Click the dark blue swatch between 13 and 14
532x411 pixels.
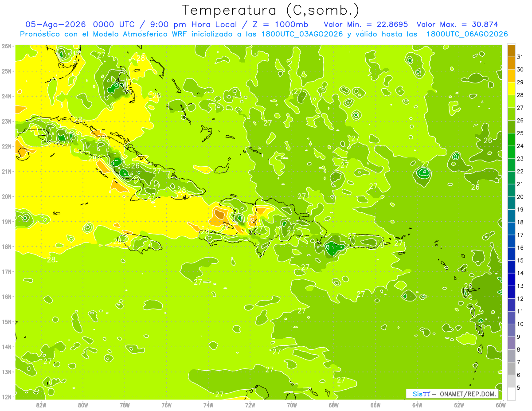coord(511,279)
